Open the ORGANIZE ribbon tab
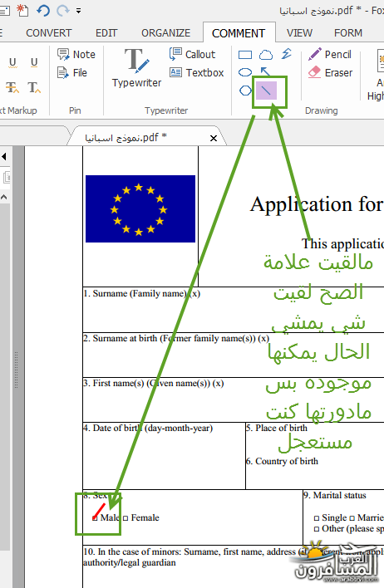The image size is (384, 588). pos(166,33)
